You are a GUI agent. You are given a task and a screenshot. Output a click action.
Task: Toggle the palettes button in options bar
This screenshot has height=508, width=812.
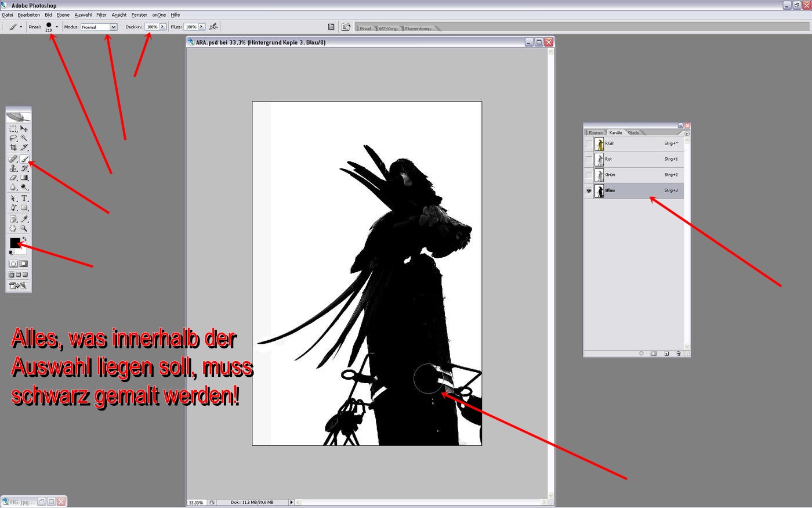331,27
